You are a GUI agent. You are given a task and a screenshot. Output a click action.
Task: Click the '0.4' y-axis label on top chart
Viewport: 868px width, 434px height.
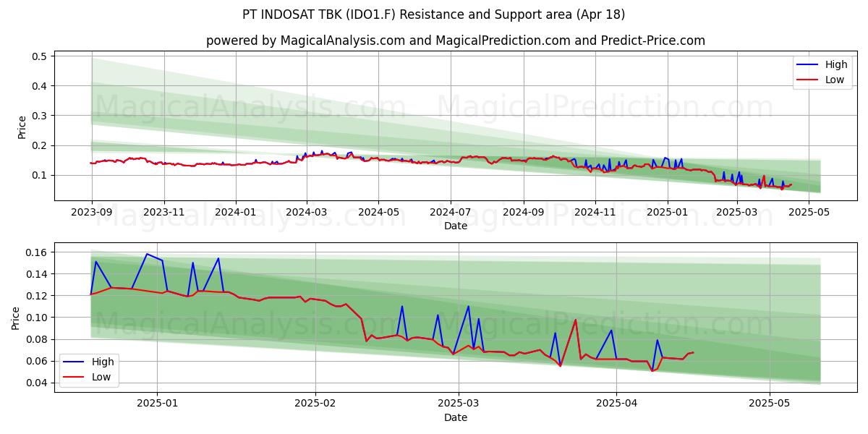40,86
